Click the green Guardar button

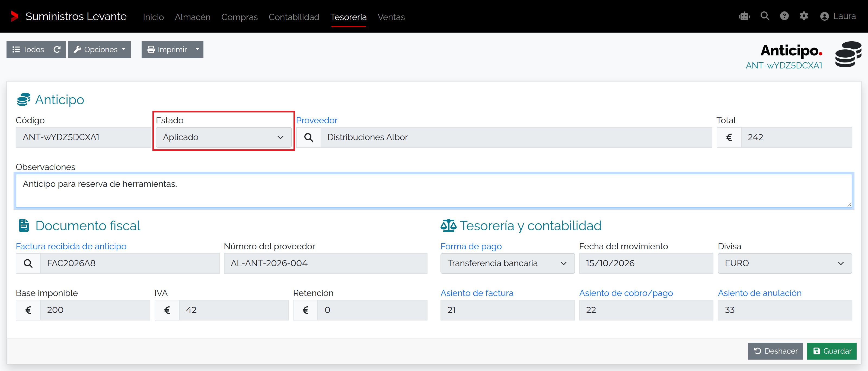coord(832,351)
